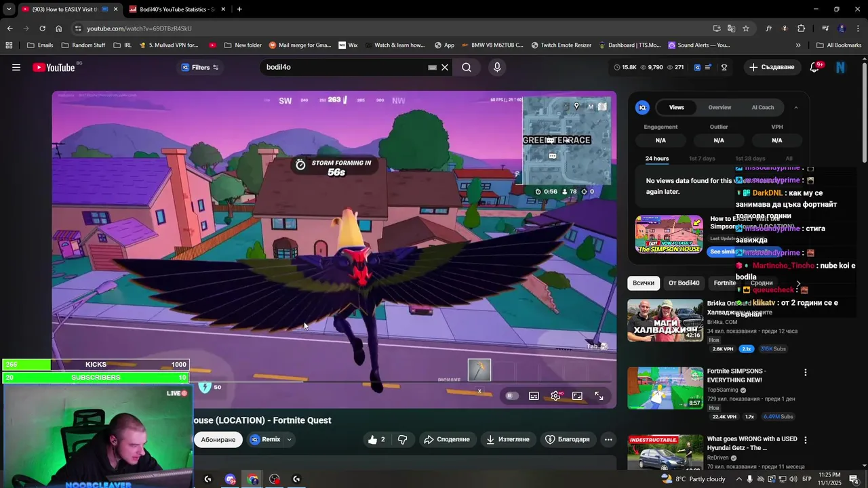Show hidden bookmarks with the double chevron

(798, 45)
